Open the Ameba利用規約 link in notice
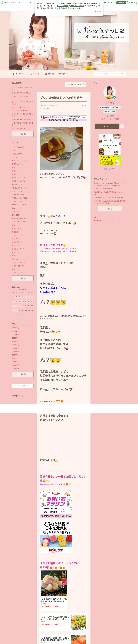The image size is (138, 644). click(x=62, y=6)
